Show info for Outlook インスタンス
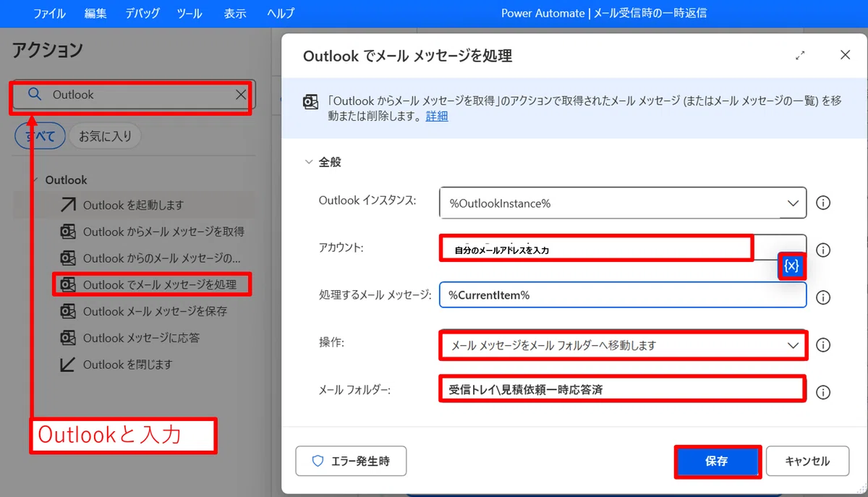 (822, 203)
